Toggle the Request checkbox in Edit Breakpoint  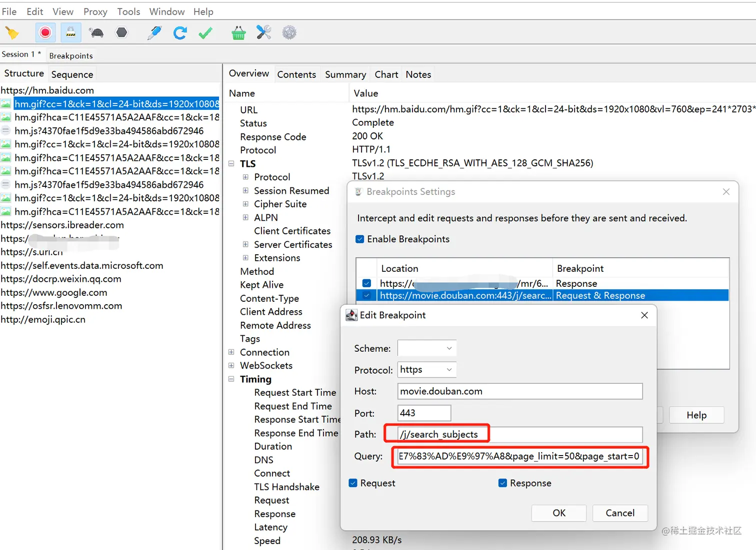click(x=353, y=483)
